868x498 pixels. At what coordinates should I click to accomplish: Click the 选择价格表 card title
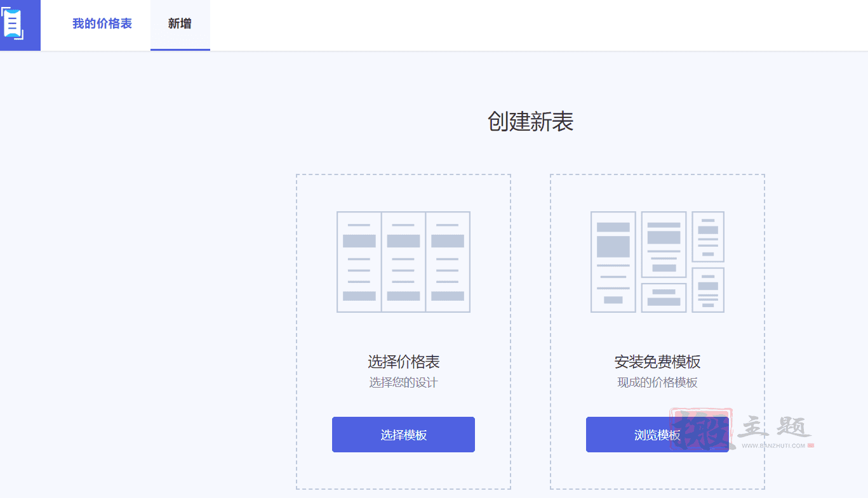tap(403, 362)
